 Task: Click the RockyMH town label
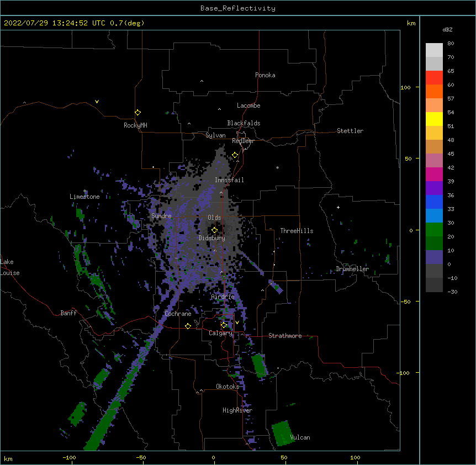pos(135,125)
